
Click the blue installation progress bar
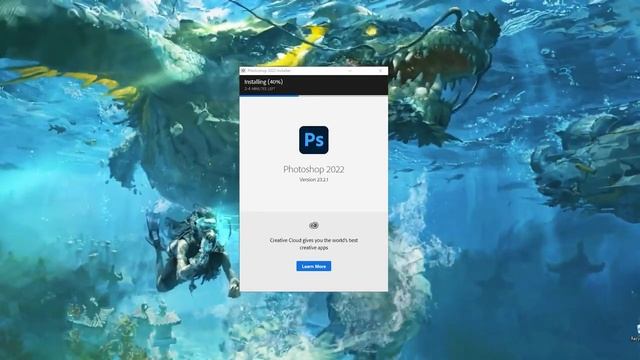click(x=269, y=95)
